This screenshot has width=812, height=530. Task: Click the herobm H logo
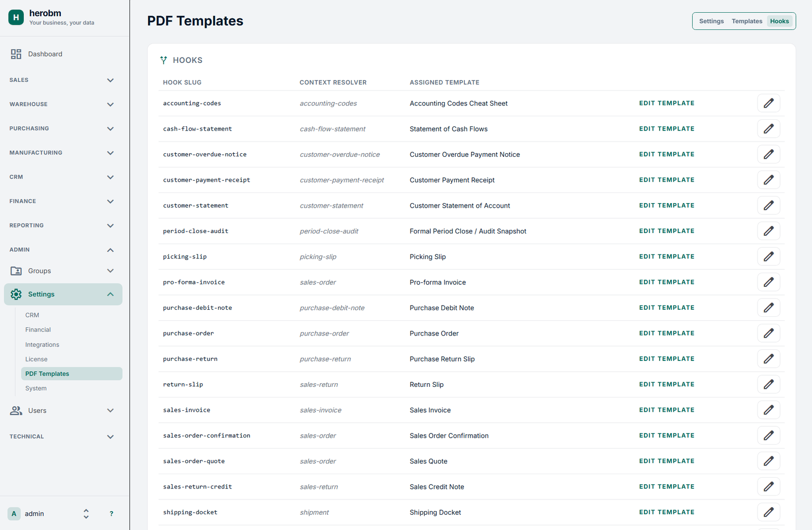(16, 17)
